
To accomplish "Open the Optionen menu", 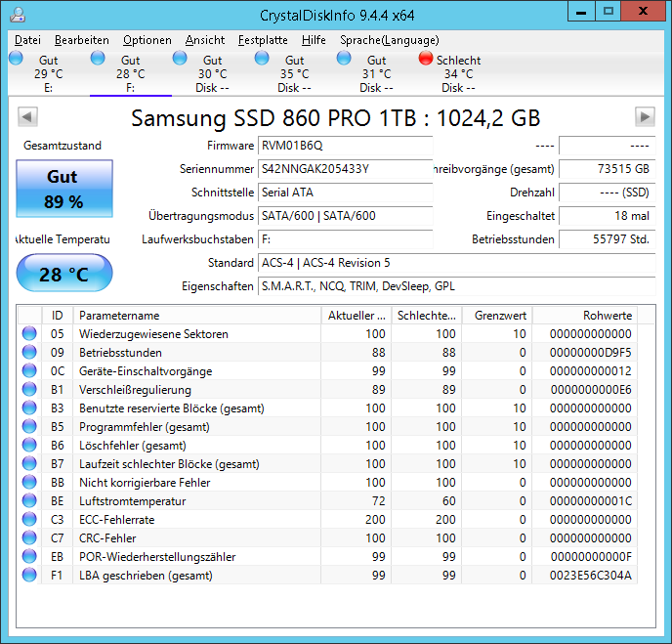I will click(147, 40).
